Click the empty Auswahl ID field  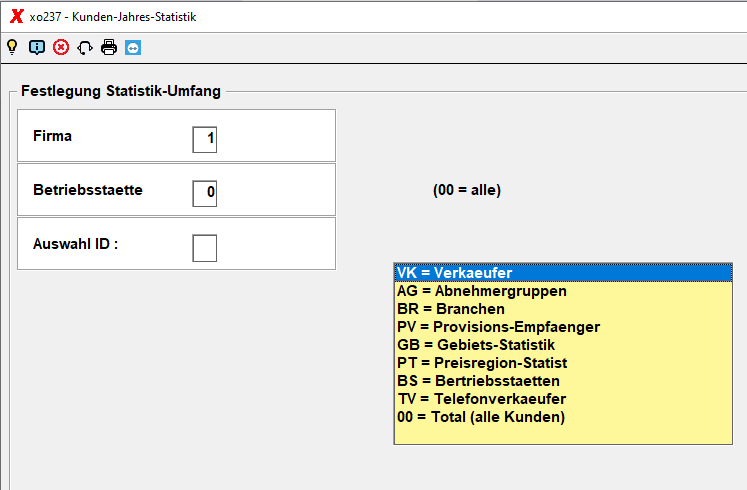205,248
